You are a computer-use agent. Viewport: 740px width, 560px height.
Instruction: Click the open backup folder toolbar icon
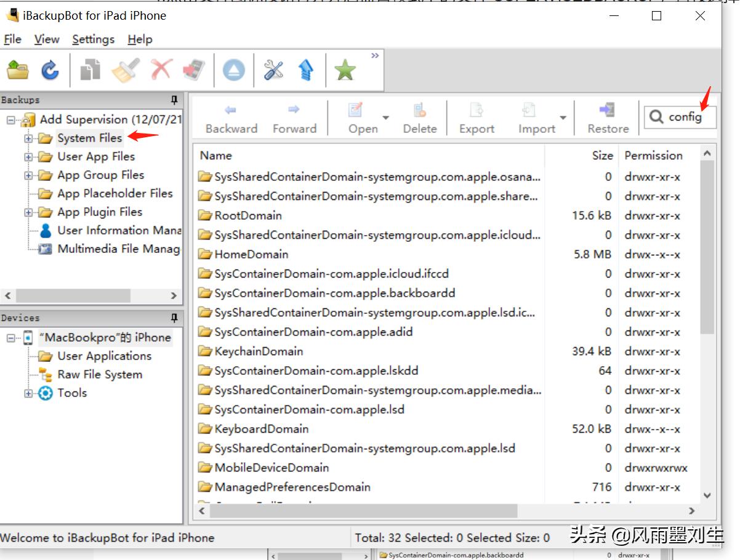(x=18, y=70)
